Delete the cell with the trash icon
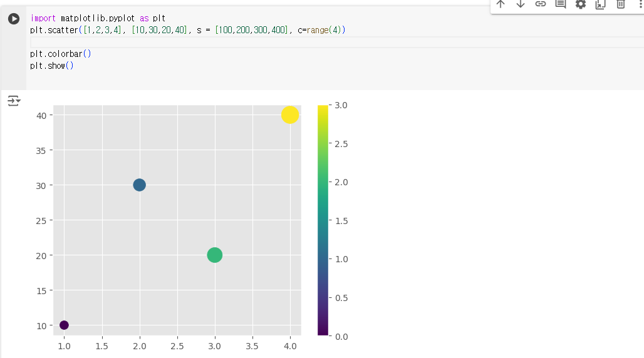 coord(621,4)
